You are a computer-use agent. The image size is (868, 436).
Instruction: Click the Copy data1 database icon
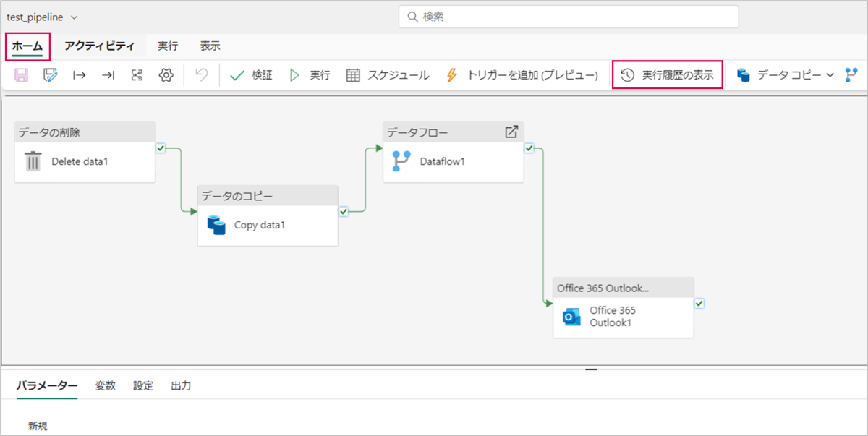click(216, 225)
